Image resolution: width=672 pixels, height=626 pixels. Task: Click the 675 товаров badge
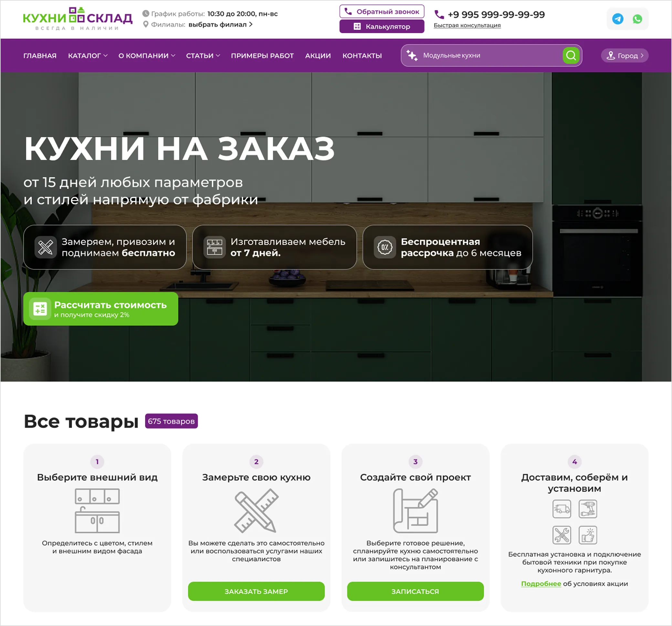(171, 421)
